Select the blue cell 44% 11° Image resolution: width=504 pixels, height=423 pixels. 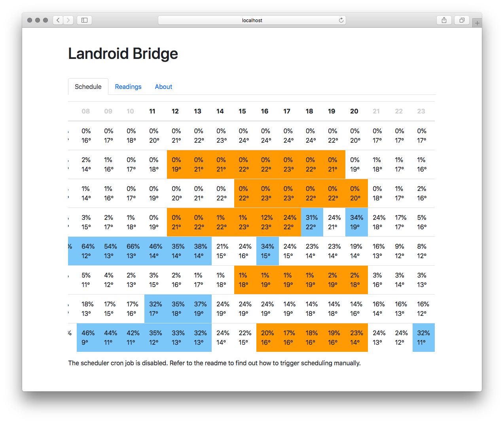tap(110, 338)
